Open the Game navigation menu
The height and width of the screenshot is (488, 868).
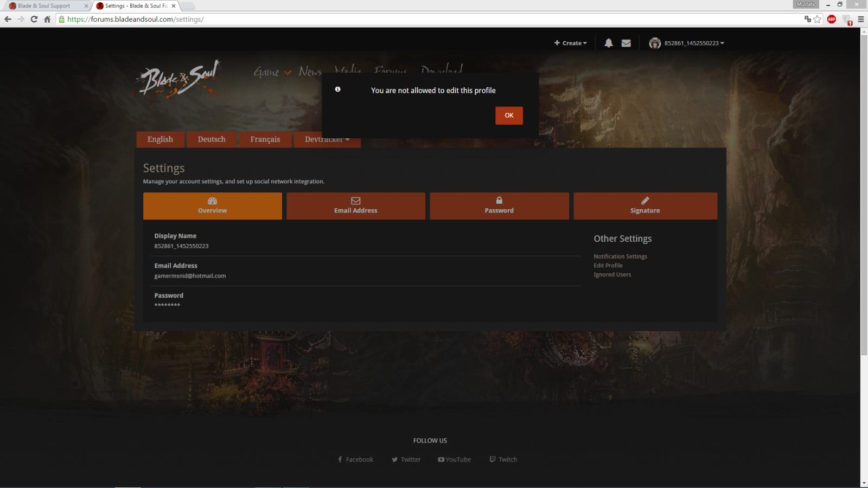click(272, 72)
